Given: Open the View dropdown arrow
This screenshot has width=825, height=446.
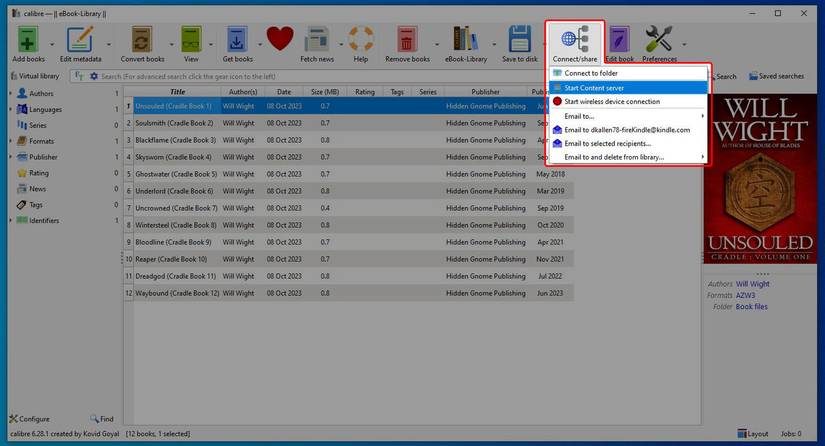Looking at the screenshot, I should tap(211, 44).
